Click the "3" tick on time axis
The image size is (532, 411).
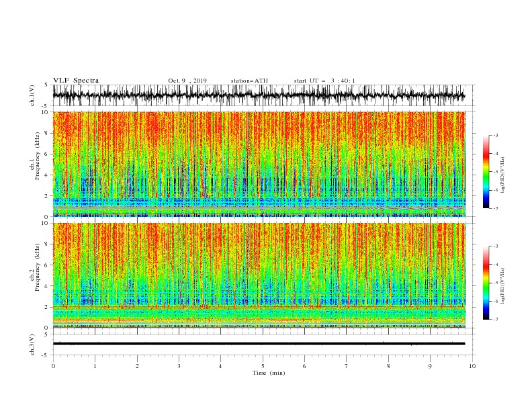(179, 366)
